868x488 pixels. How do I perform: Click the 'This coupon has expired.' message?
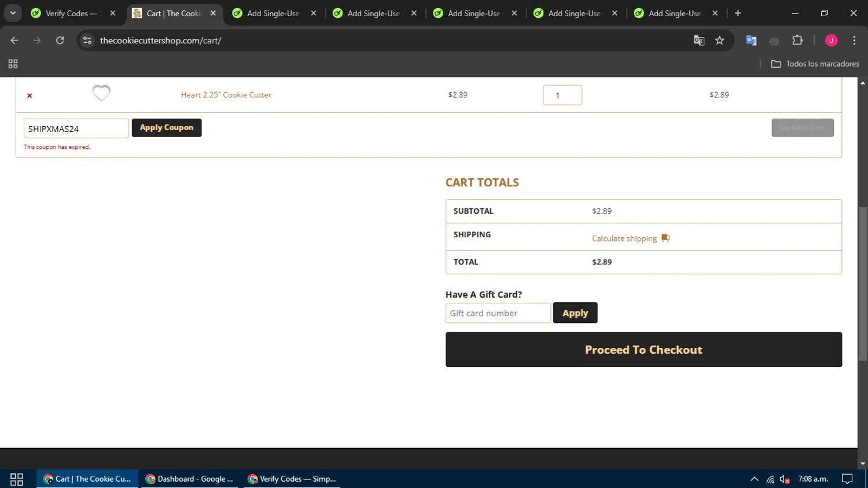click(x=57, y=147)
